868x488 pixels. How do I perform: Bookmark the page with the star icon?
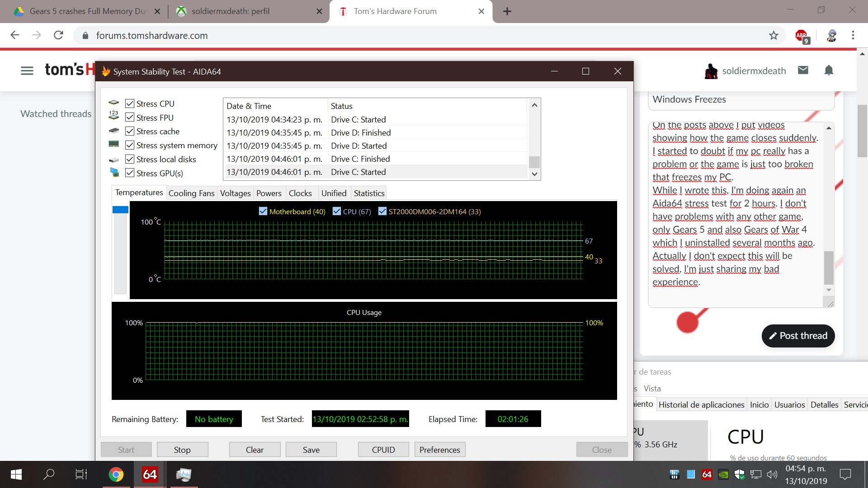click(x=774, y=35)
